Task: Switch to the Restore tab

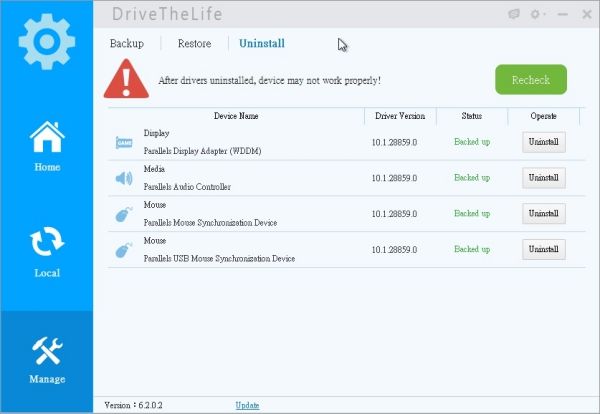Action: coord(194,44)
